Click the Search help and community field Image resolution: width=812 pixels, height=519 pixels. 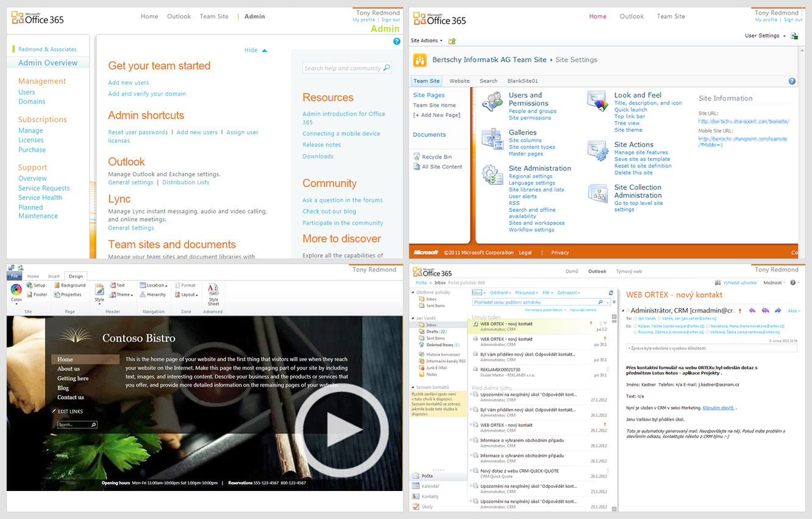(x=343, y=68)
